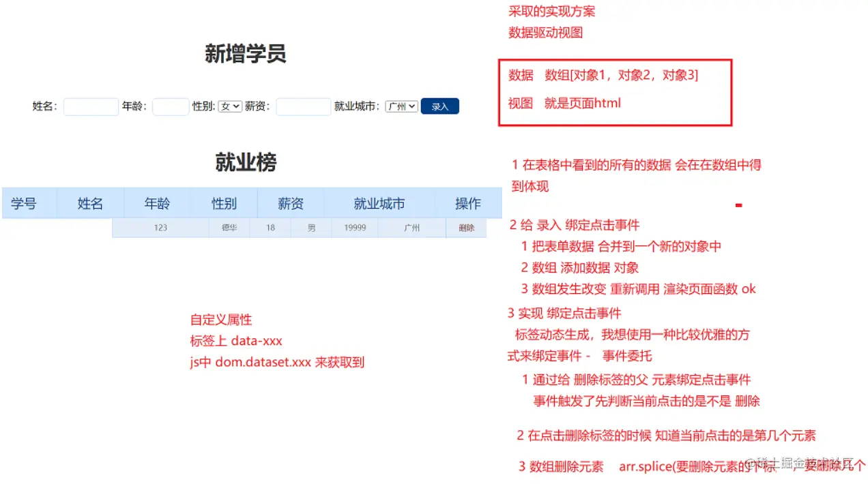Click the table cell with 123
This screenshot has width=868, height=484.
[160, 228]
